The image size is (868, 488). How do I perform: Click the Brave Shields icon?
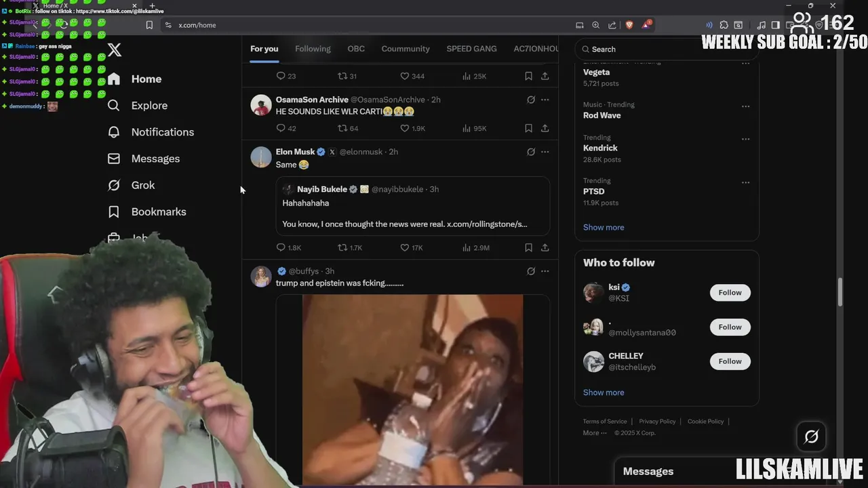629,25
